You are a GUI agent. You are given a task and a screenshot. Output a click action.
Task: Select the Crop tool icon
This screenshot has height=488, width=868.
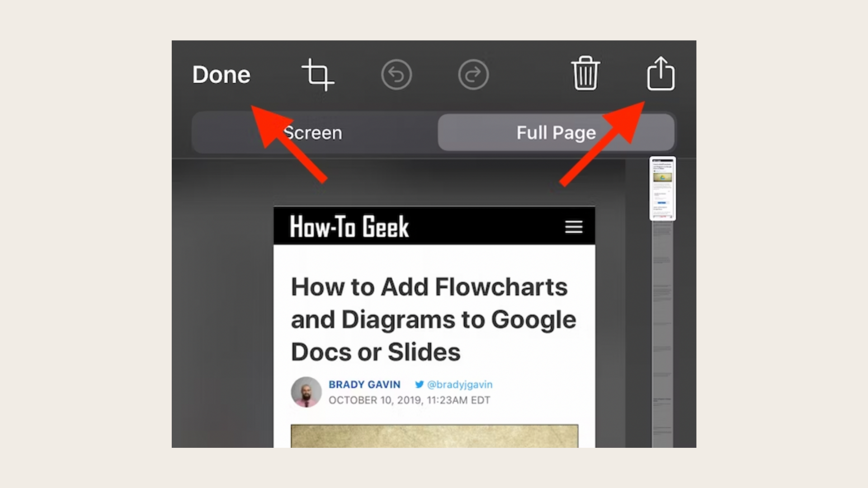tap(318, 75)
